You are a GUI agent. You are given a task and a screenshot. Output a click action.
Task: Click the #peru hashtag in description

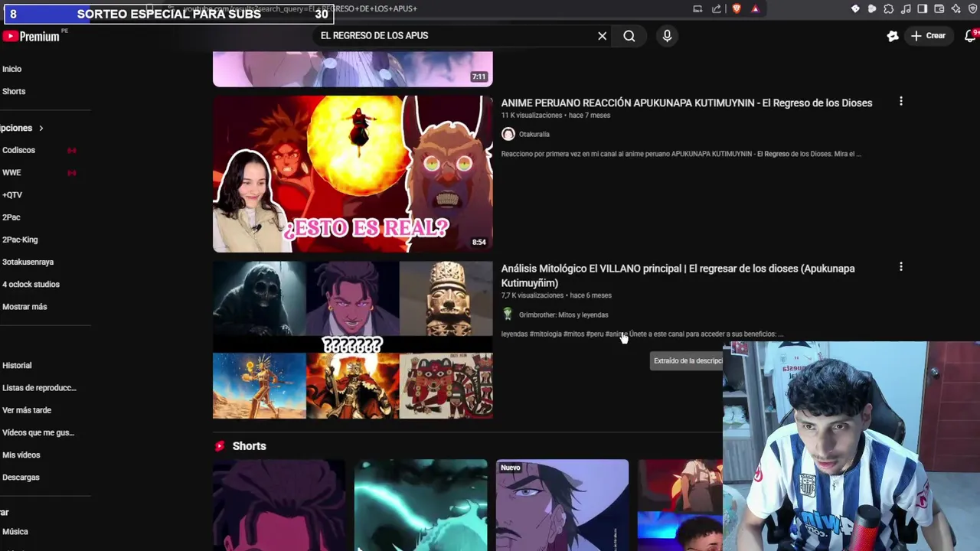coord(595,334)
